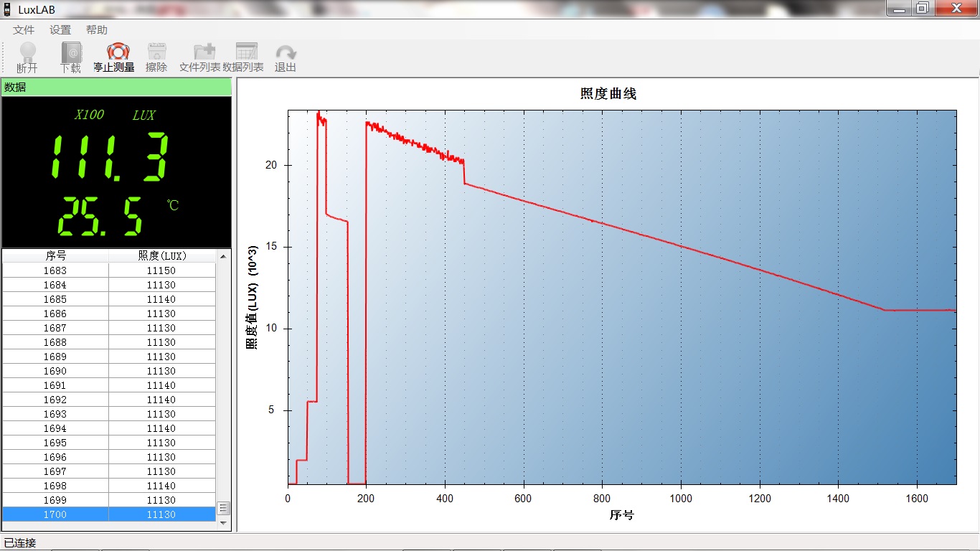980x551 pixels.
Task: Select row 1692 in the table
Action: tap(109, 400)
